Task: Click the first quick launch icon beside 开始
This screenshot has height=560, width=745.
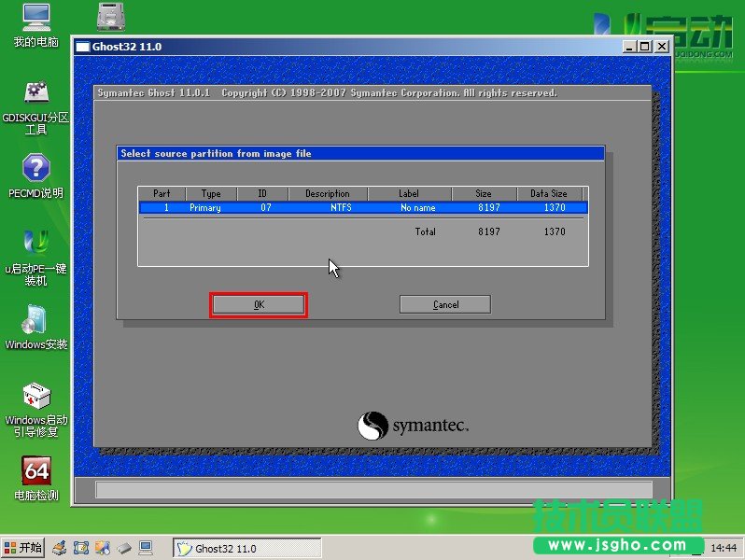Action: [59, 548]
